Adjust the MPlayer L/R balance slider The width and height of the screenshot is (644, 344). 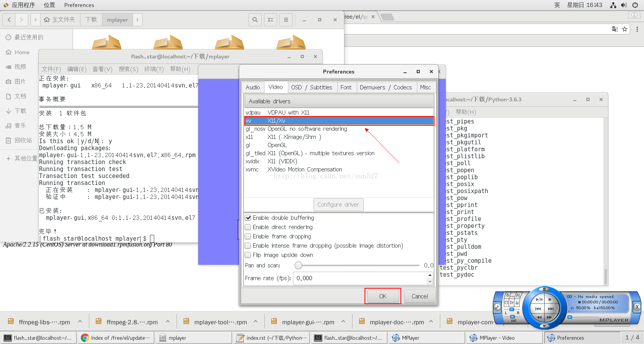coord(512,310)
